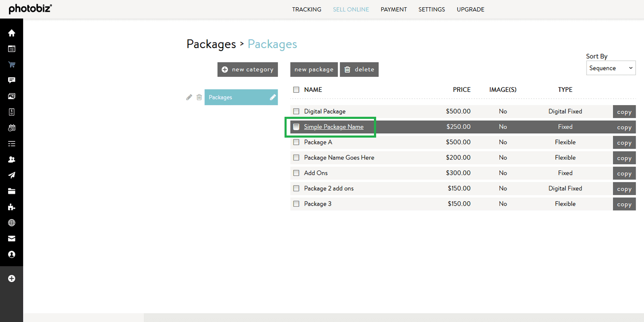Open the Home dashboard icon
This screenshot has height=322, width=644.
pyautogui.click(x=12, y=33)
